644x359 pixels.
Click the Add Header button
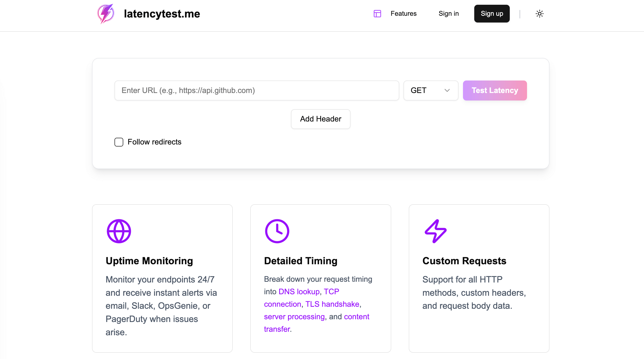click(320, 119)
